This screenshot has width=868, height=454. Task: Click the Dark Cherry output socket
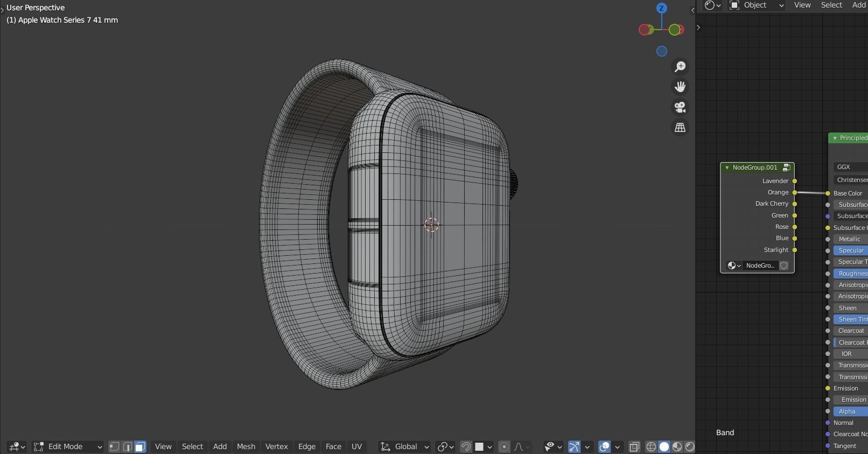[795, 204]
